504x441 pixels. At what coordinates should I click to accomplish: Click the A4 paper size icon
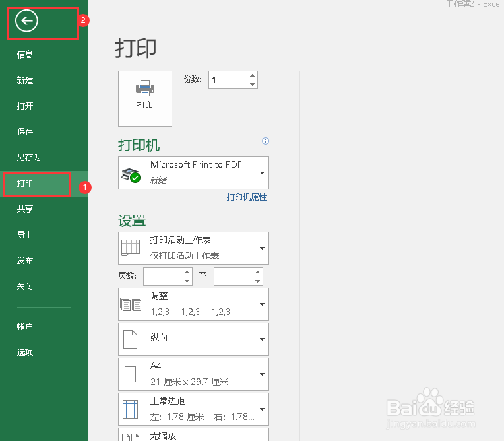(x=130, y=374)
